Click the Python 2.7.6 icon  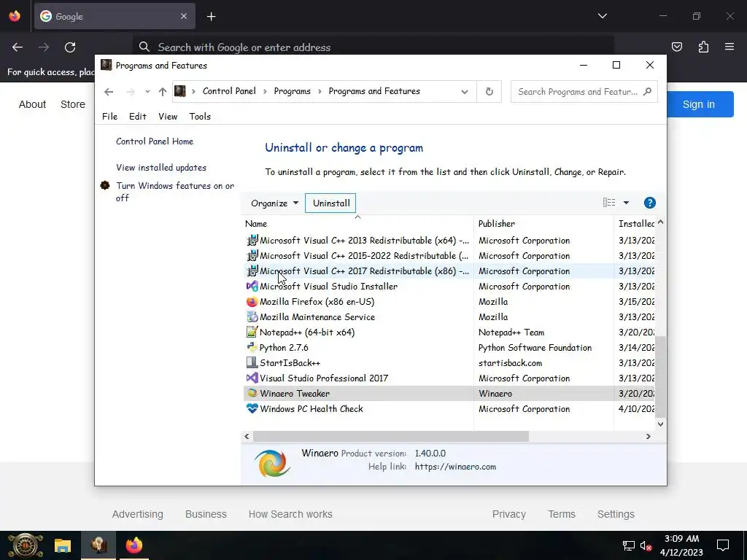pos(252,348)
